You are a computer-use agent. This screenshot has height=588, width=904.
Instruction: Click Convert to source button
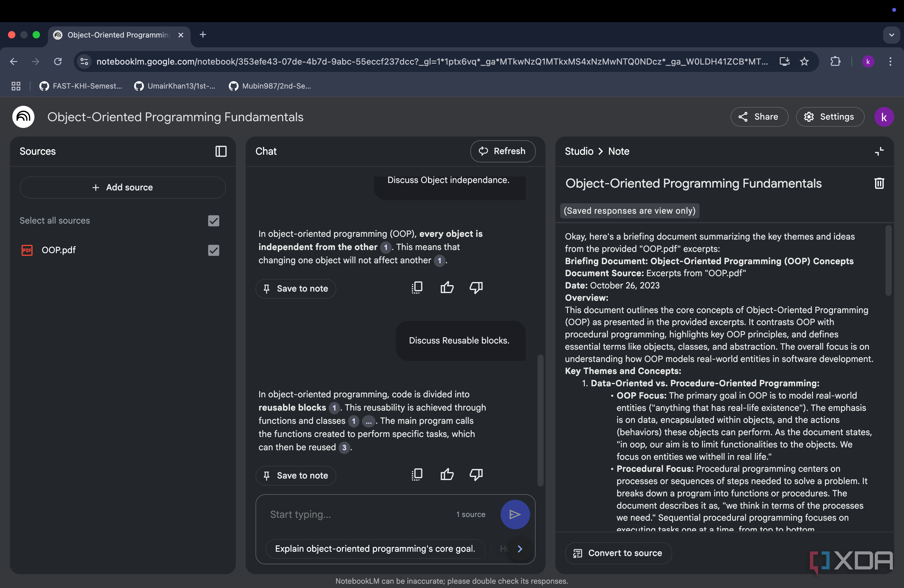pyautogui.click(x=618, y=553)
